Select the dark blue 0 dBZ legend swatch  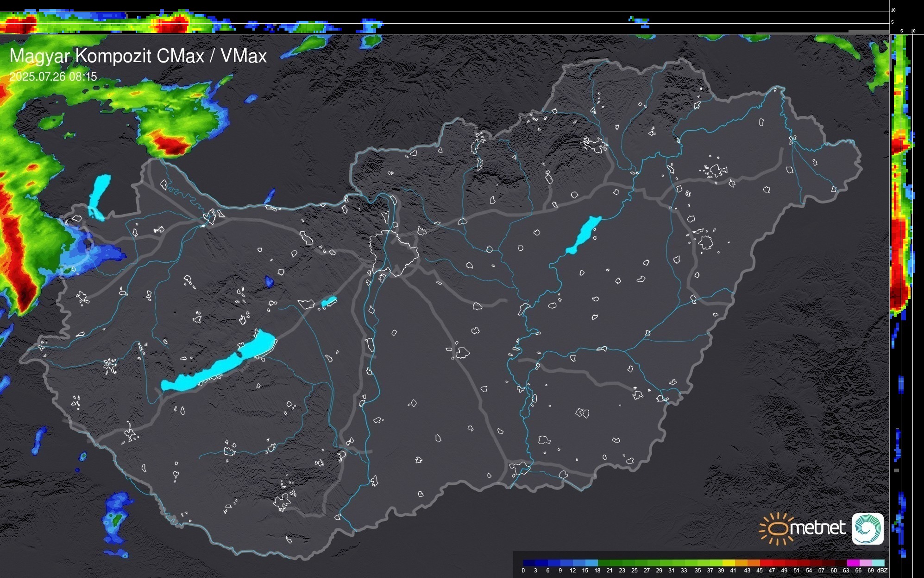pyautogui.click(x=529, y=563)
